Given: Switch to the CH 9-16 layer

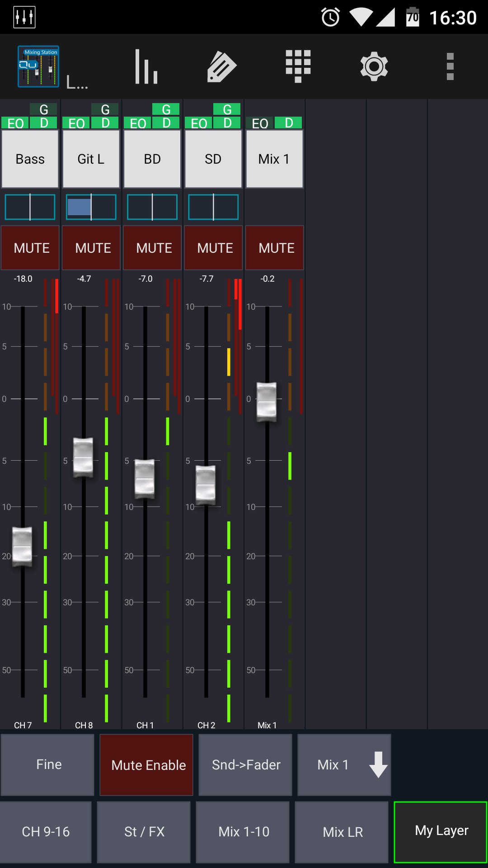Looking at the screenshot, I should [x=46, y=832].
